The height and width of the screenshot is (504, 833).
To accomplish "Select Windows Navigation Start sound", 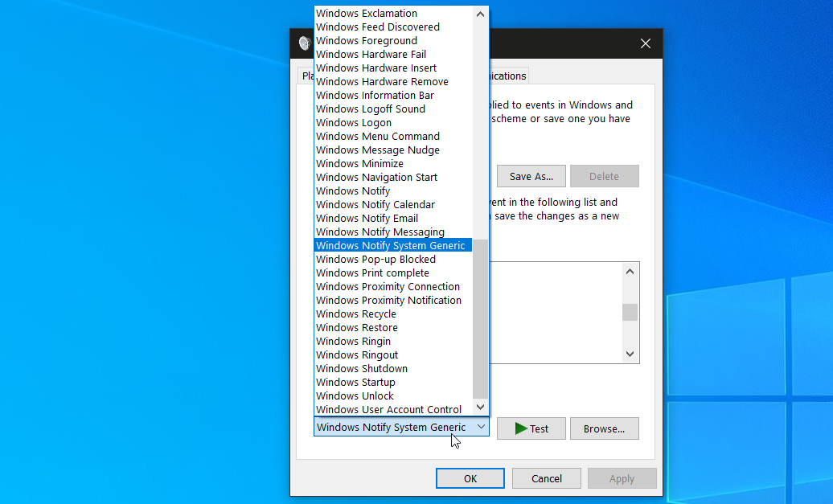I will [x=393, y=178].
